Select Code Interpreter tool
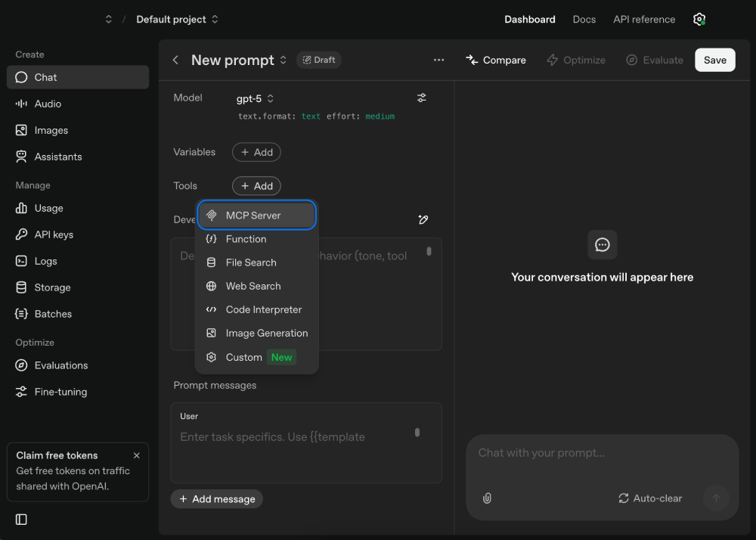Viewport: 756px width, 540px height. pyautogui.click(x=256, y=309)
